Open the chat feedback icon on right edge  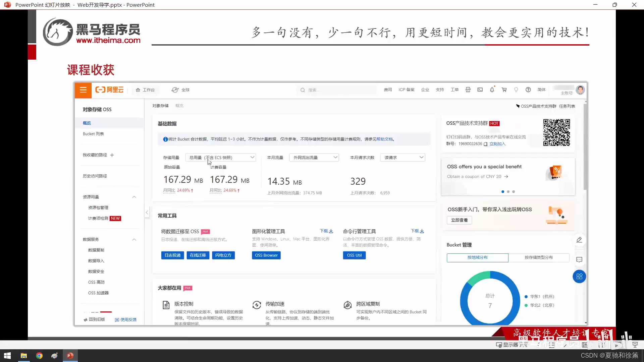click(579, 260)
